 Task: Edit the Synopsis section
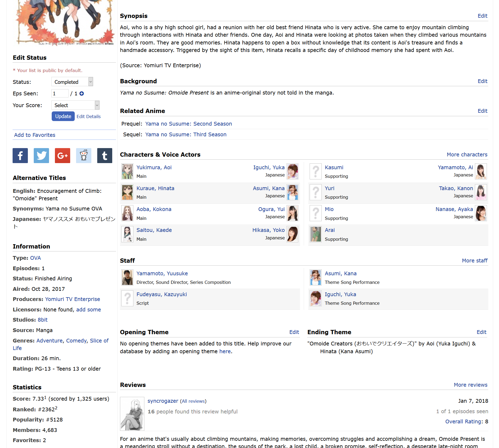[x=482, y=16]
